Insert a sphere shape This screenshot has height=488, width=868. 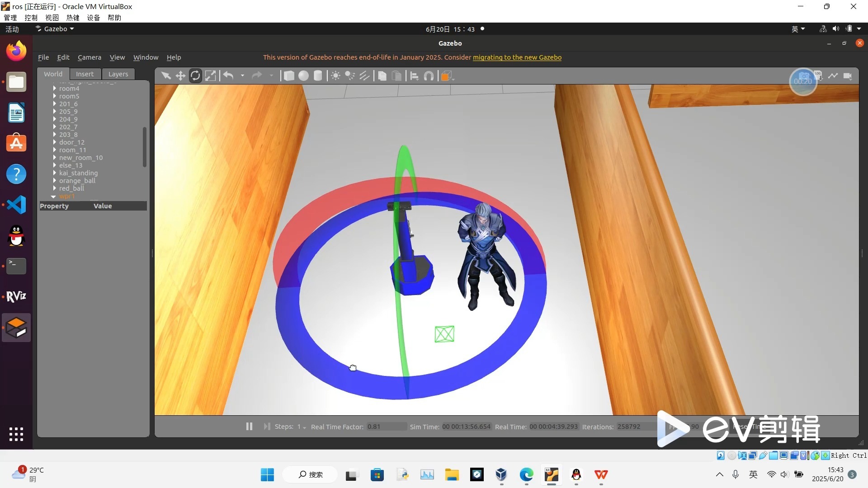pyautogui.click(x=304, y=76)
